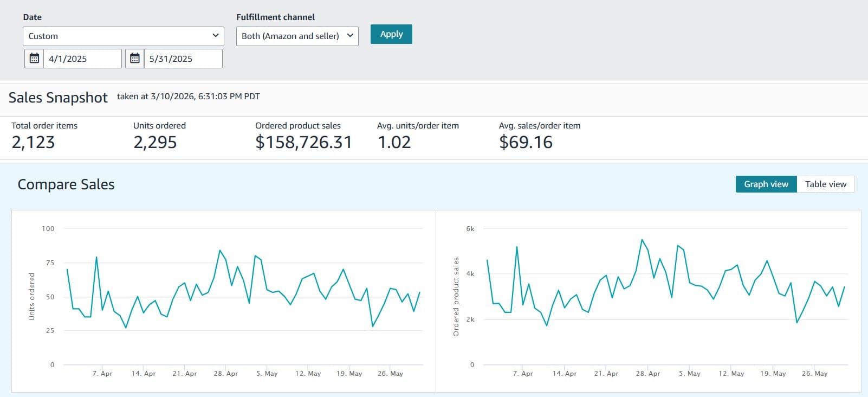This screenshot has height=397, width=868.
Task: Click the start date field 4/1/2025
Action: pos(81,59)
